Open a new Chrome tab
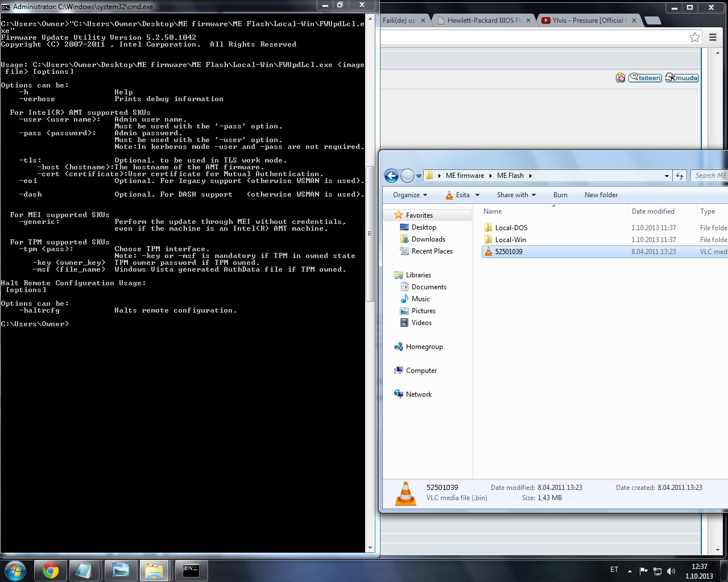The image size is (728, 582). coord(653,20)
